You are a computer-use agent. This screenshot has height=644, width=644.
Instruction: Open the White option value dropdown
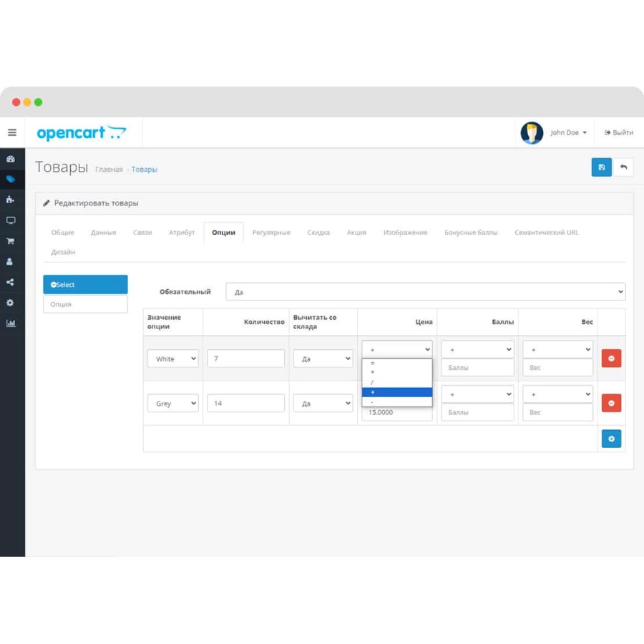pos(173,358)
